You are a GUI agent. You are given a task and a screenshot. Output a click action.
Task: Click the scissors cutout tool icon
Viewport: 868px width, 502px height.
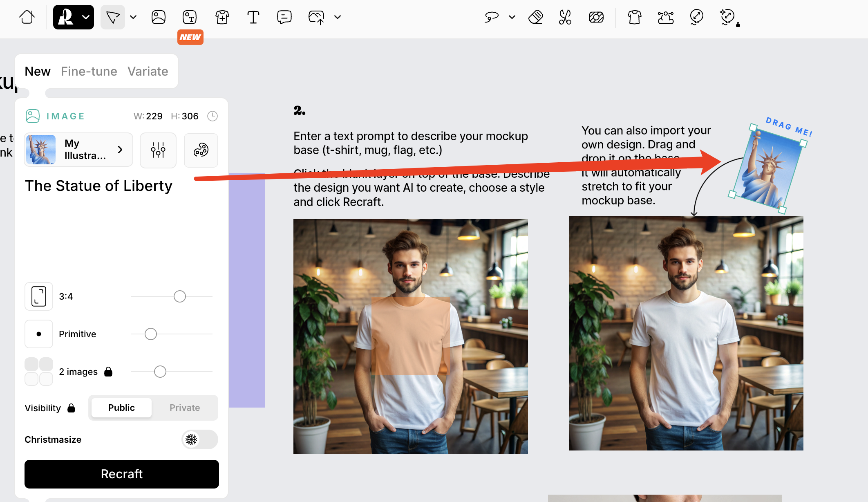[565, 17]
